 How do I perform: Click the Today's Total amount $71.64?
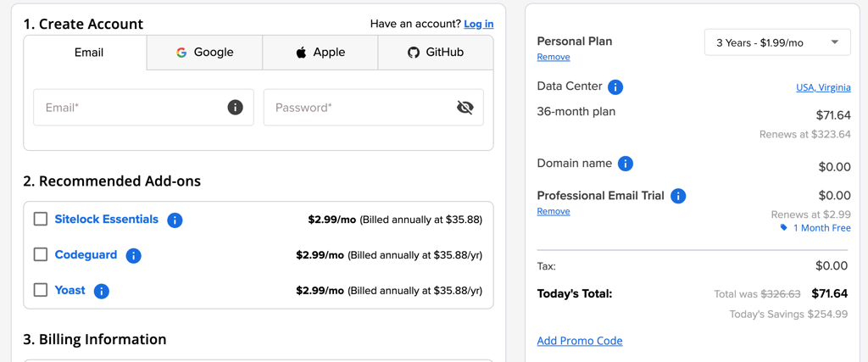[829, 293]
